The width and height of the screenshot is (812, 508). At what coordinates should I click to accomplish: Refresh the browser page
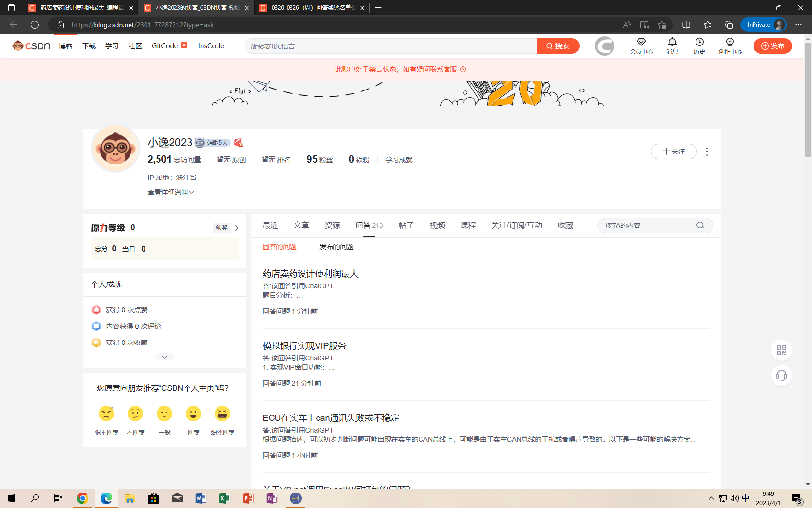[35, 25]
